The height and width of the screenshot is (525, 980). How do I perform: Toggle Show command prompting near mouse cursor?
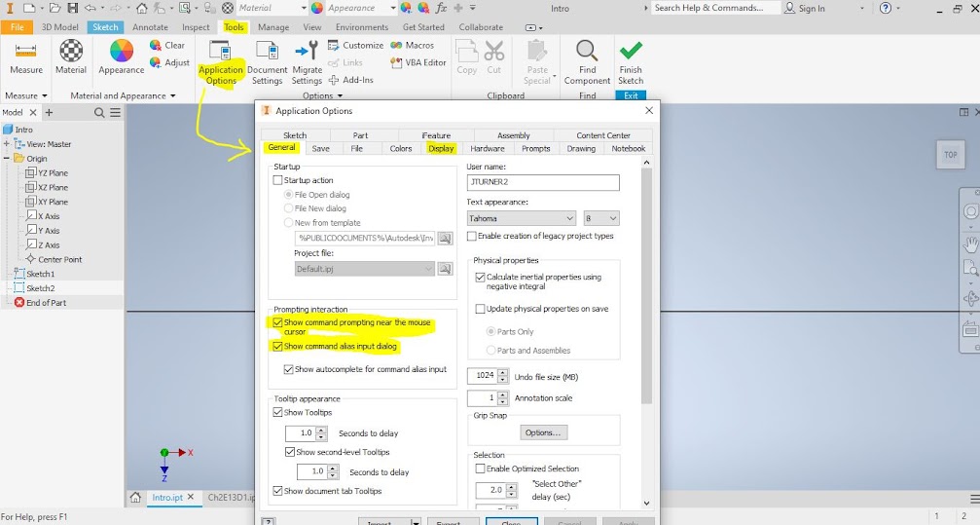click(277, 322)
